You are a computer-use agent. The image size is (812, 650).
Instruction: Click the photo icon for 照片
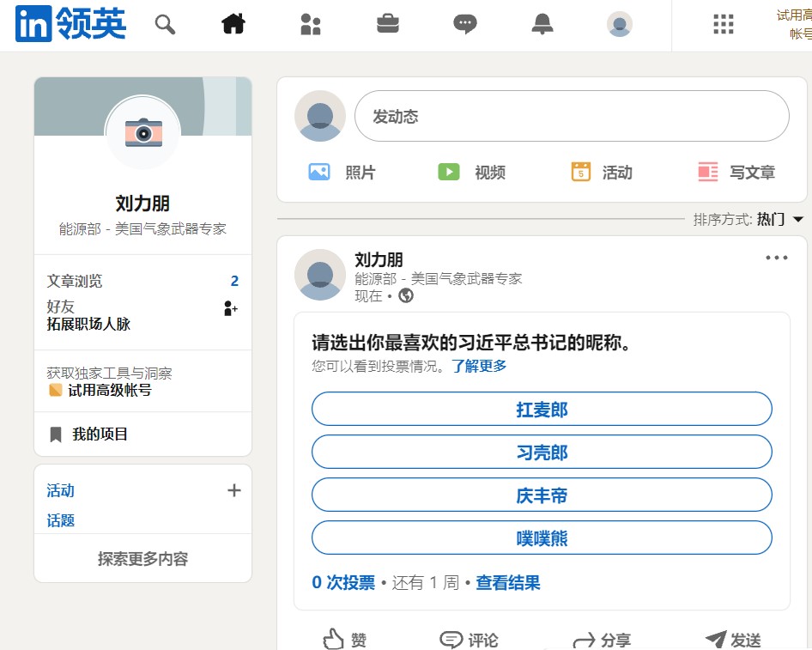pyautogui.click(x=319, y=172)
